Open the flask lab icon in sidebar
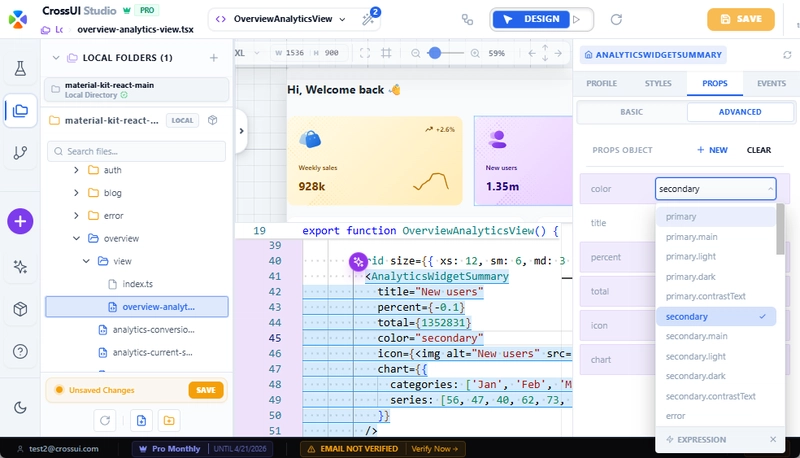This screenshot has height=458, width=800. click(x=20, y=68)
